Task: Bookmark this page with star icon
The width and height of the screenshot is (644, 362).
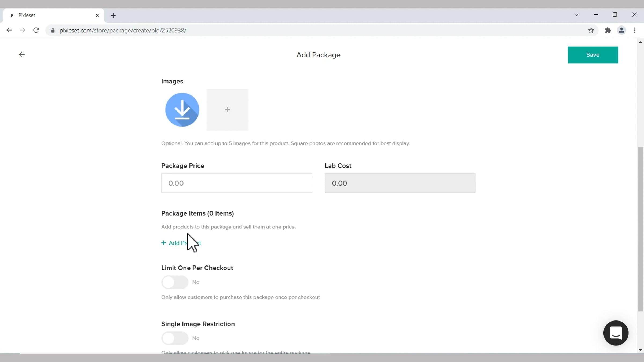Action: [591, 31]
